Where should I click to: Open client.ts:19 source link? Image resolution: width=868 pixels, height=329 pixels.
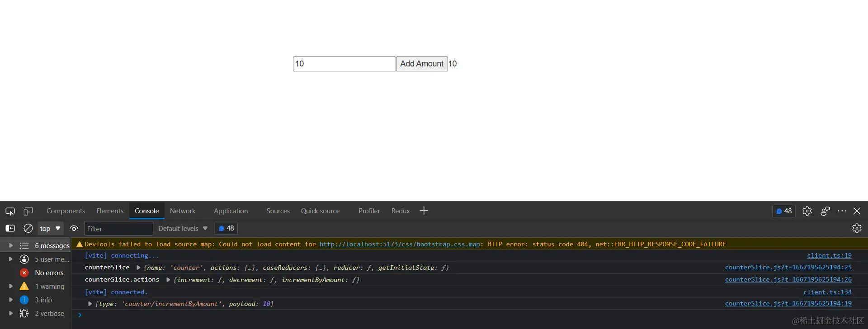829,255
